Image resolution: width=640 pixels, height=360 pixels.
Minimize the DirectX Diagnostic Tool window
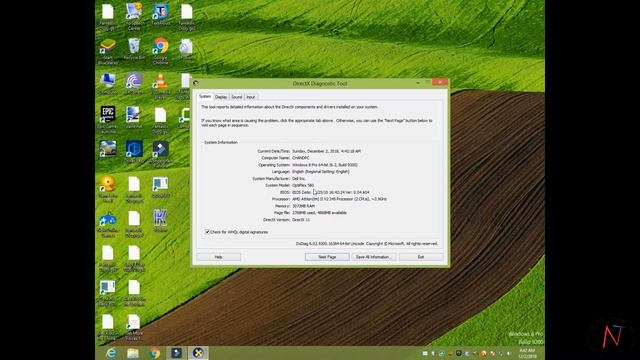[x=418, y=83]
